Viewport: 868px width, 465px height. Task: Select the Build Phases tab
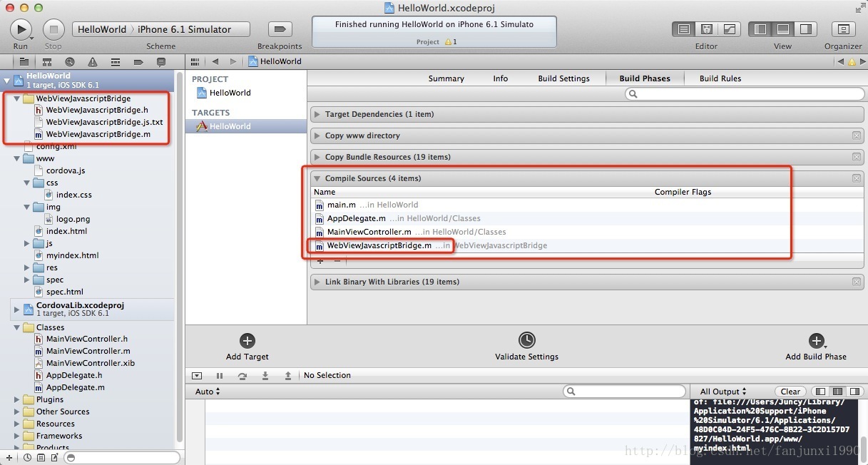645,78
